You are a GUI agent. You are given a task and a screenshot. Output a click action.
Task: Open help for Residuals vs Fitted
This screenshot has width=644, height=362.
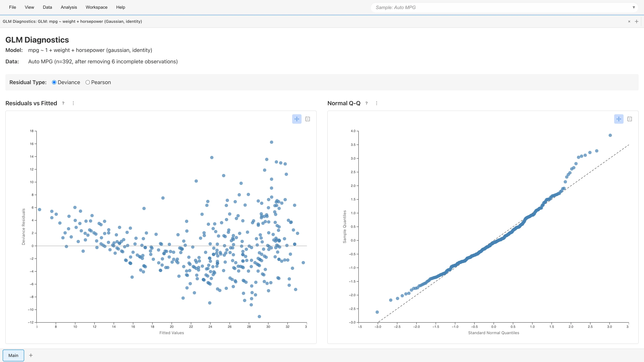(x=63, y=103)
